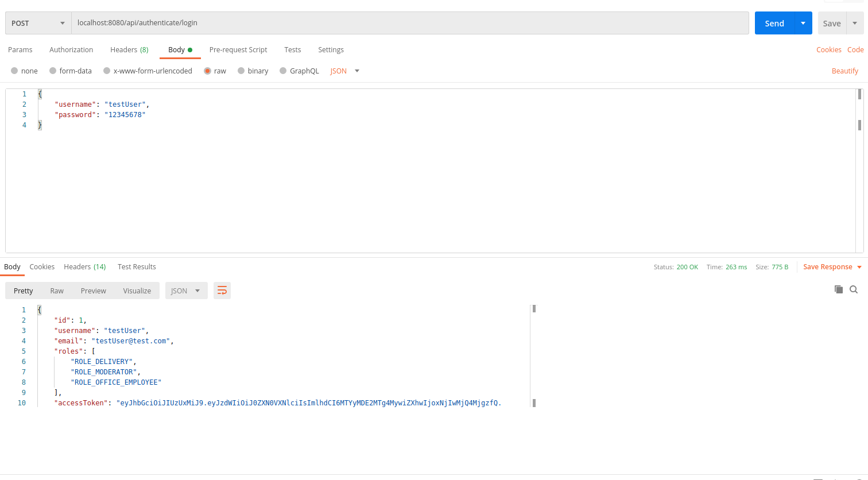This screenshot has width=868, height=480.
Task: Expand the Save Response dropdown
Action: pyautogui.click(x=832, y=267)
